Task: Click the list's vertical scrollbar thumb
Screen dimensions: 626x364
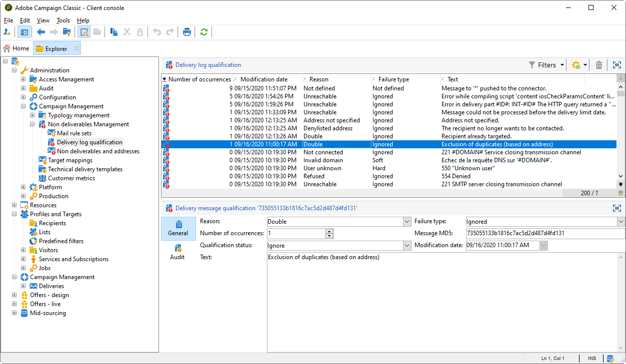Action: [620, 93]
